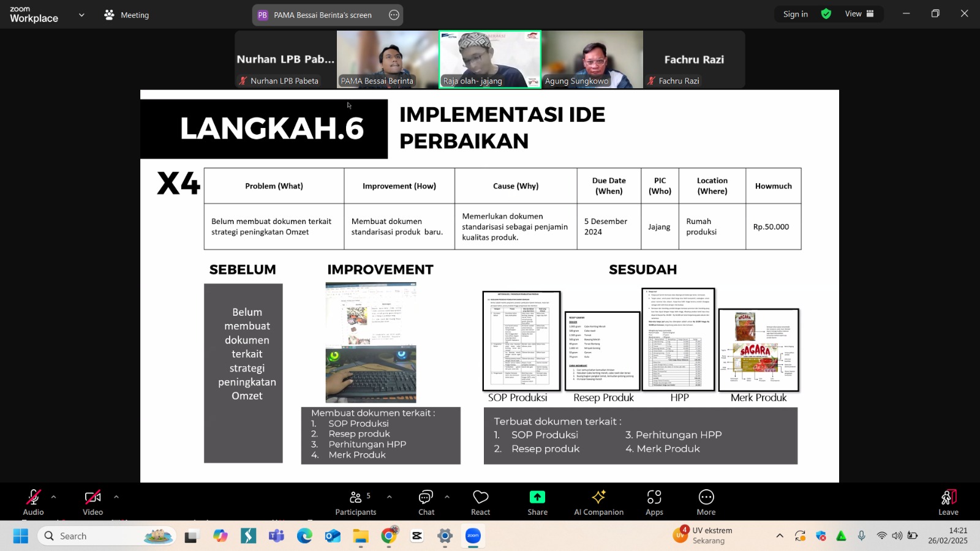980x551 pixels.
Task: Unmute microphone with Audio button
Action: (33, 502)
